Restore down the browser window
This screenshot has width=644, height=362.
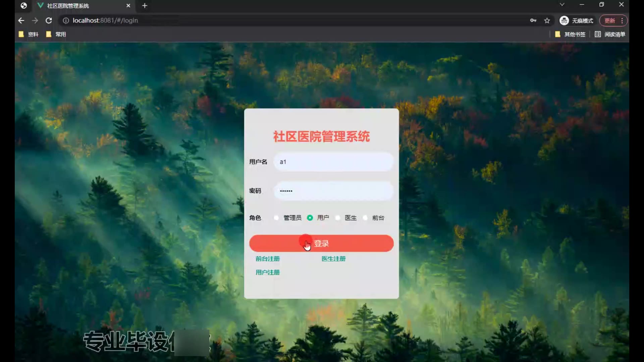point(602,5)
